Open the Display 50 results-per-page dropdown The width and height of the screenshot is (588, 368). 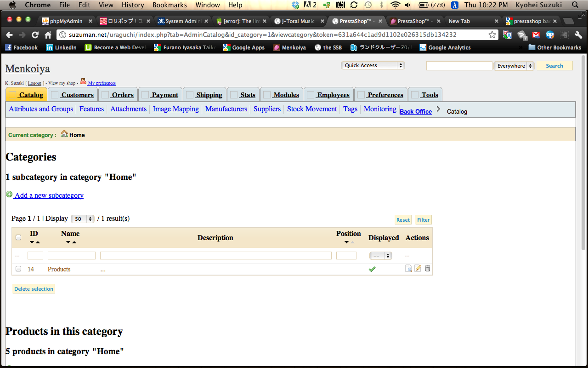coord(83,219)
